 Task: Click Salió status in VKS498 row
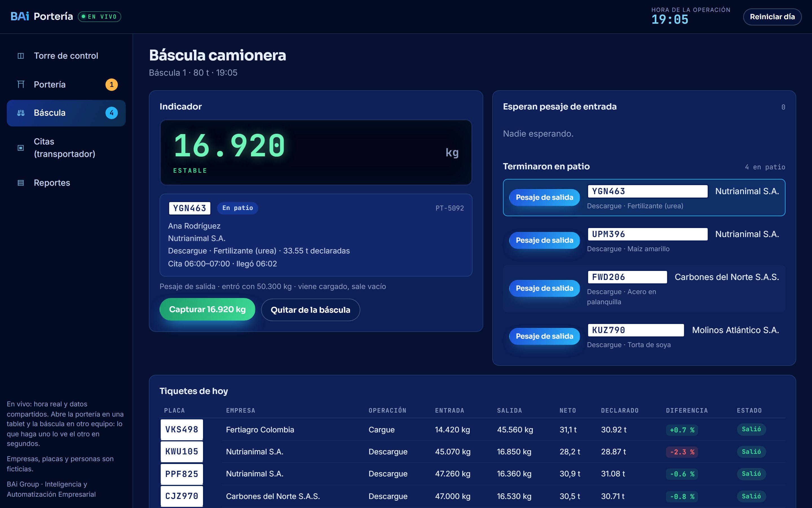click(751, 429)
